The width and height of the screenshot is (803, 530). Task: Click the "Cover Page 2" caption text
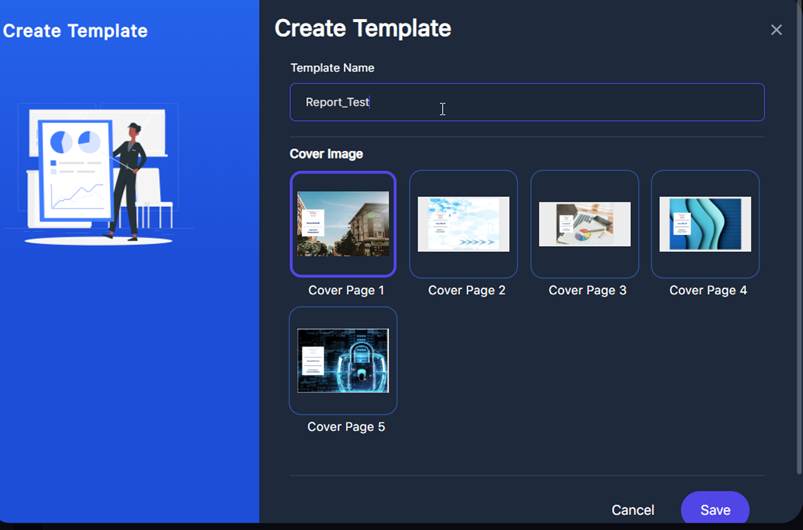pos(466,290)
